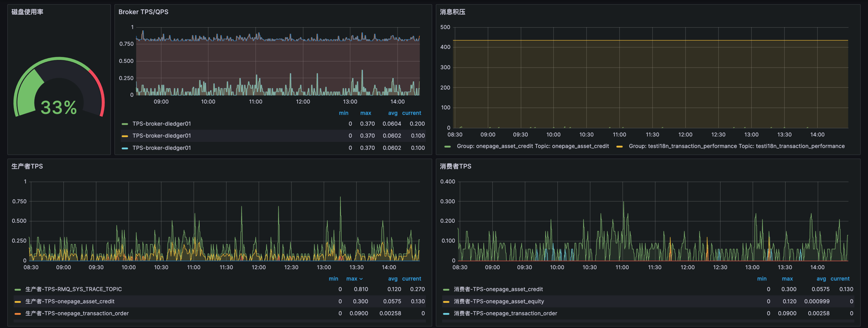Click yellow swatch of second TPS-broker-dledger01 series
Viewport: 868px width, 328px height.
(125, 136)
